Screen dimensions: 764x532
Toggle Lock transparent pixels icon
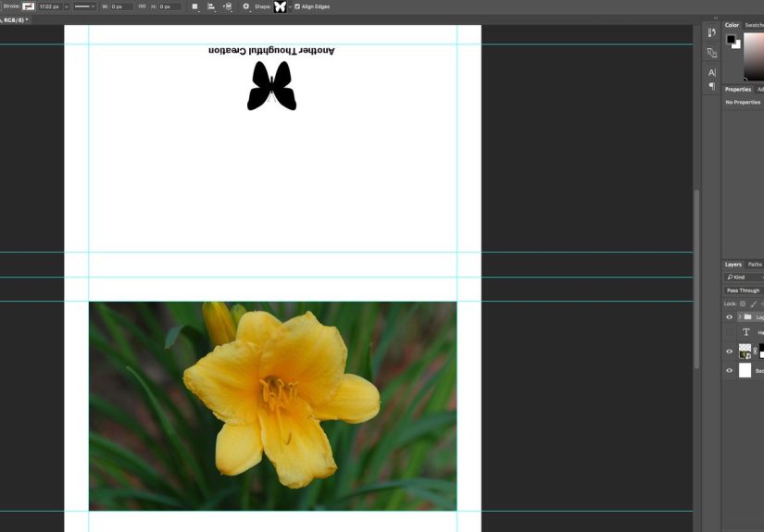point(743,303)
